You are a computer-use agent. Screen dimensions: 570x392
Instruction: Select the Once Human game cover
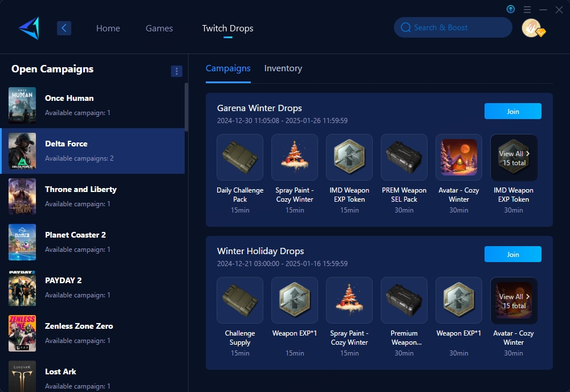click(x=22, y=105)
